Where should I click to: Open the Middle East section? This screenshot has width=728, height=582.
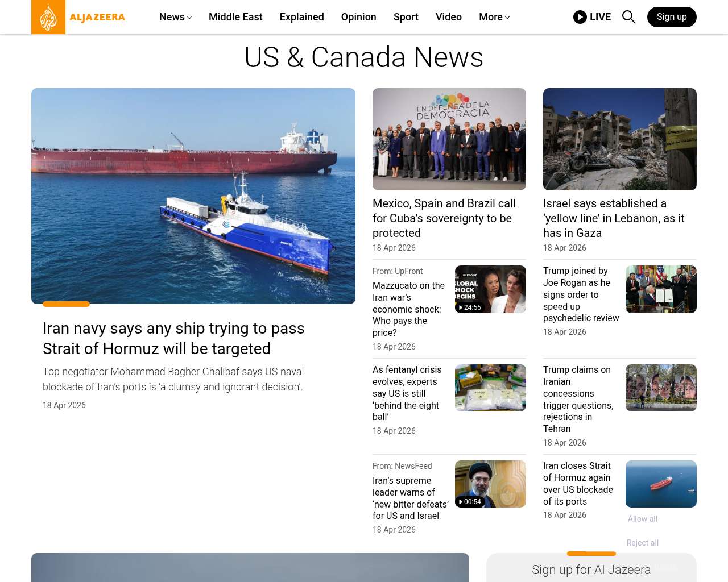(235, 17)
